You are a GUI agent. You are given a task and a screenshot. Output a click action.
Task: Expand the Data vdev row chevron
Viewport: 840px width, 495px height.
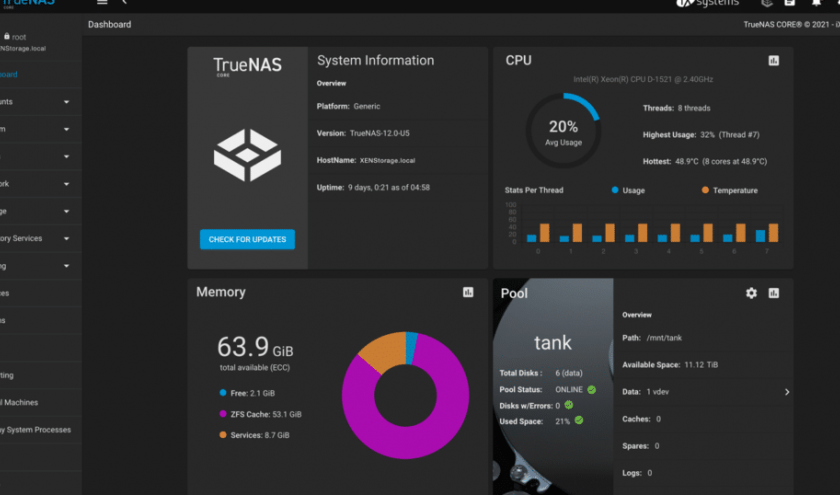pyautogui.click(x=786, y=392)
